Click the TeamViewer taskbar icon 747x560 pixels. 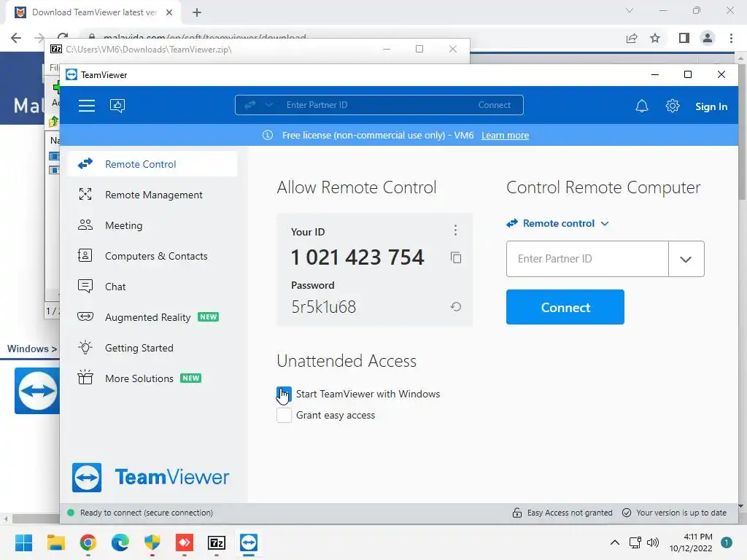(x=249, y=542)
